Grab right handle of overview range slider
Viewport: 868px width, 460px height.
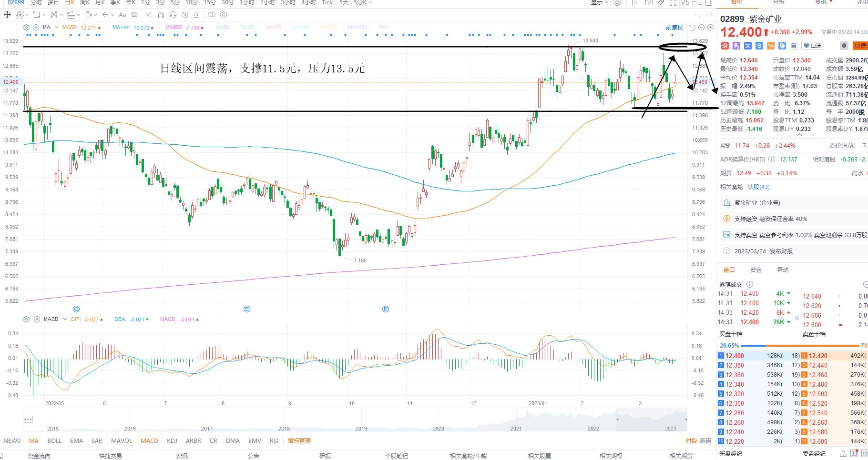click(685, 420)
